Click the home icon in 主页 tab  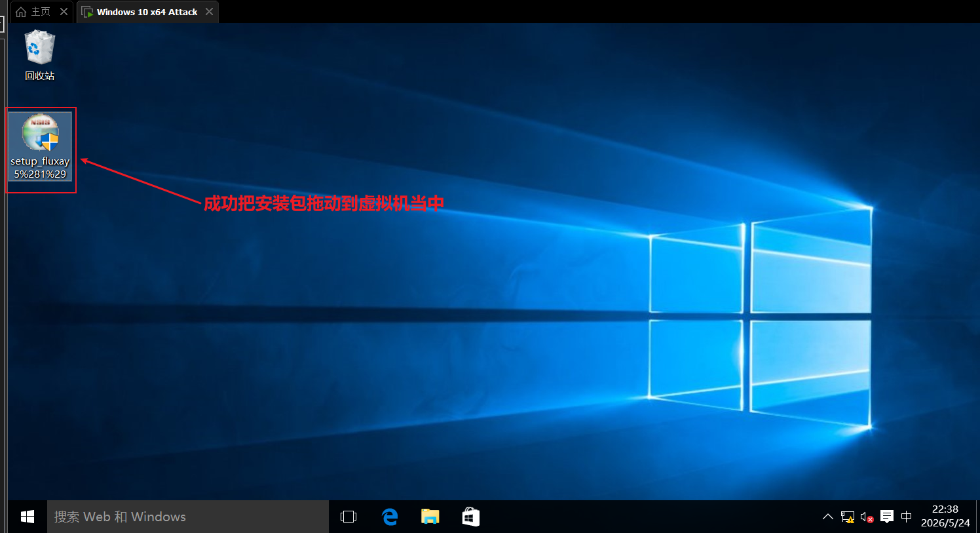(x=21, y=12)
